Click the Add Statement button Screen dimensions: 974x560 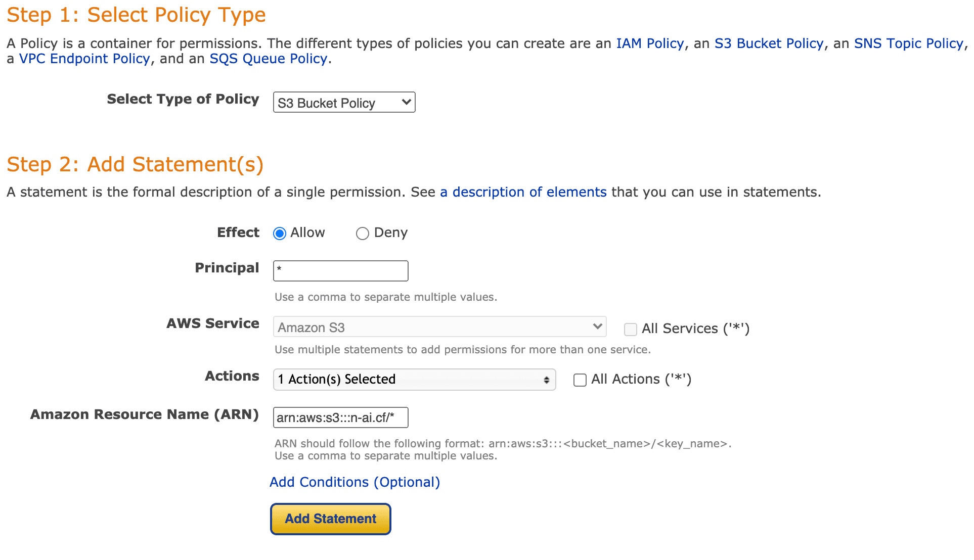point(330,519)
